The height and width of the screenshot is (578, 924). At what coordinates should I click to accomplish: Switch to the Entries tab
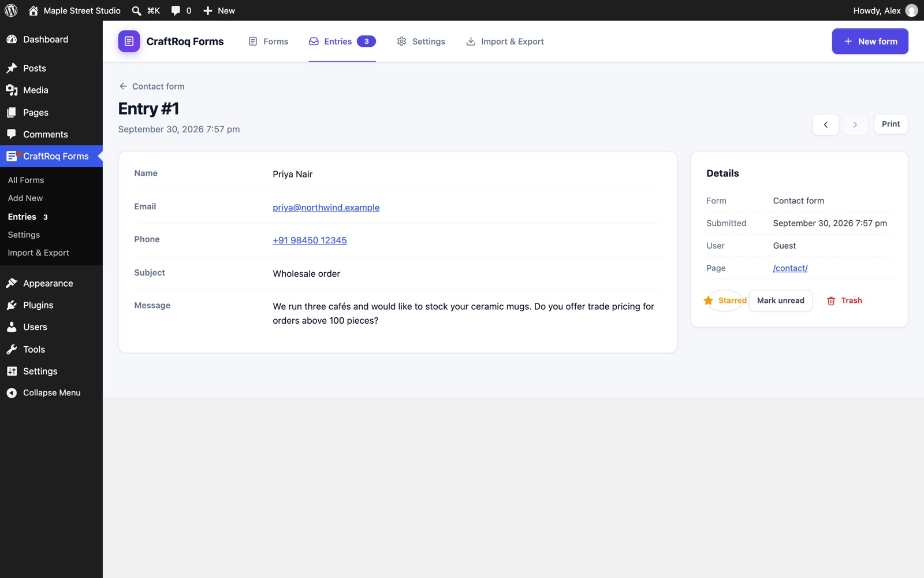pos(342,42)
